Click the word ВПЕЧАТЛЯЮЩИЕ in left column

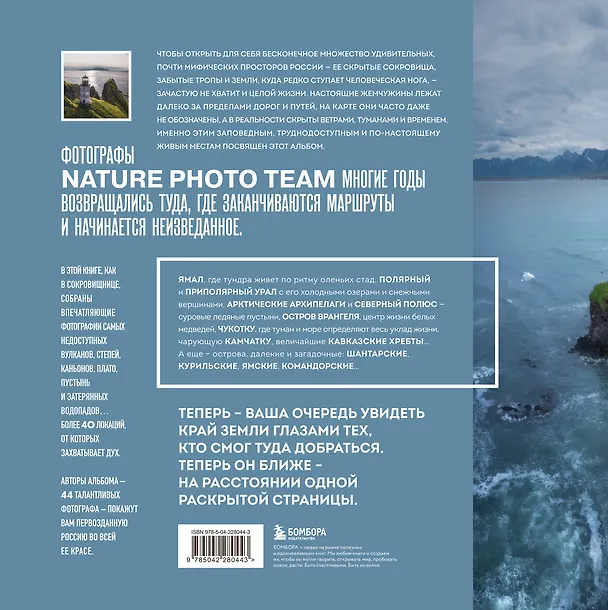coord(88,313)
